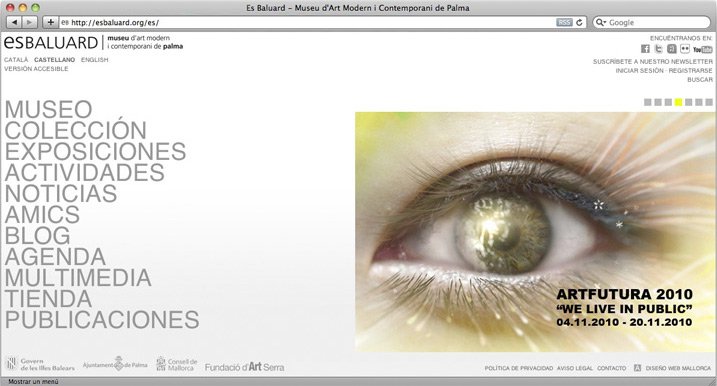This screenshot has width=717, height=386.
Task: Go back with the browser back arrow
Action: [x=15, y=22]
